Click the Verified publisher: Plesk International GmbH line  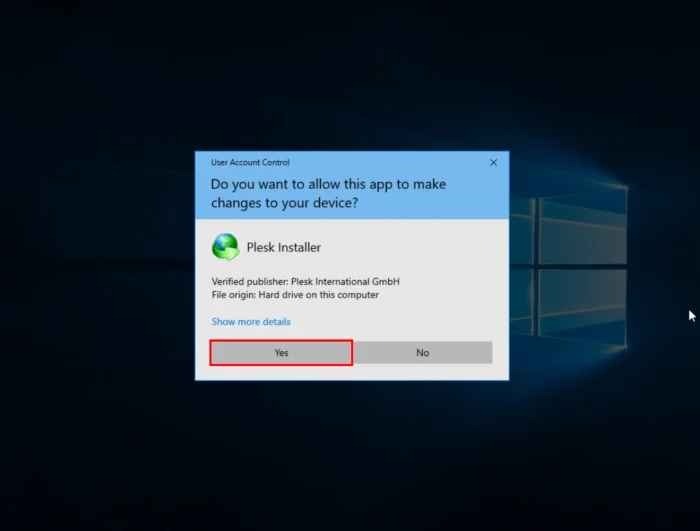305,282
